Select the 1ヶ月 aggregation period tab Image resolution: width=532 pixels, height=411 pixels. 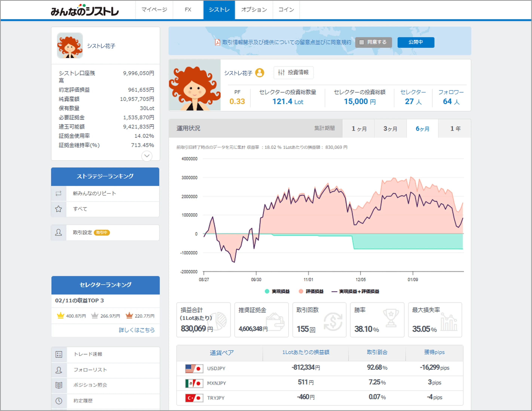pos(359,129)
